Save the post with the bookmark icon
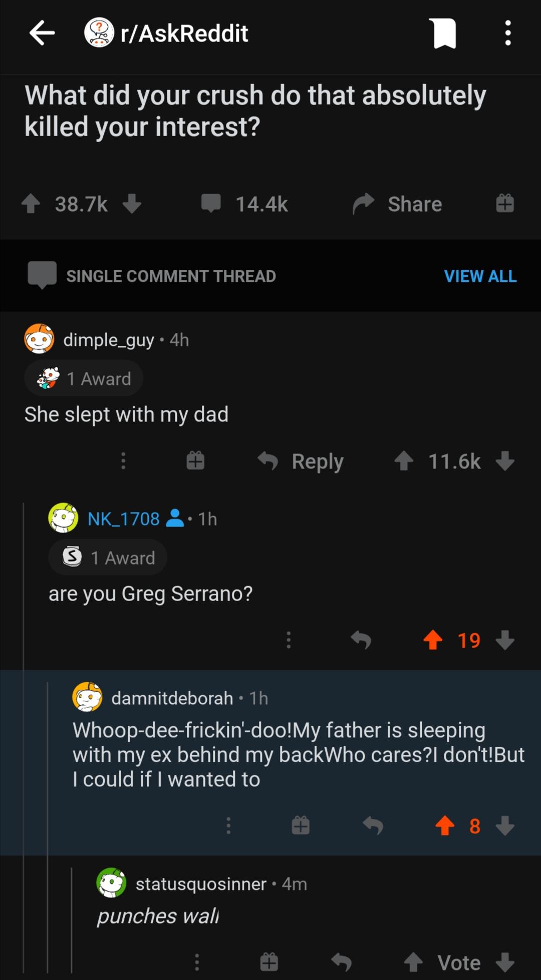This screenshot has width=541, height=980. click(443, 33)
